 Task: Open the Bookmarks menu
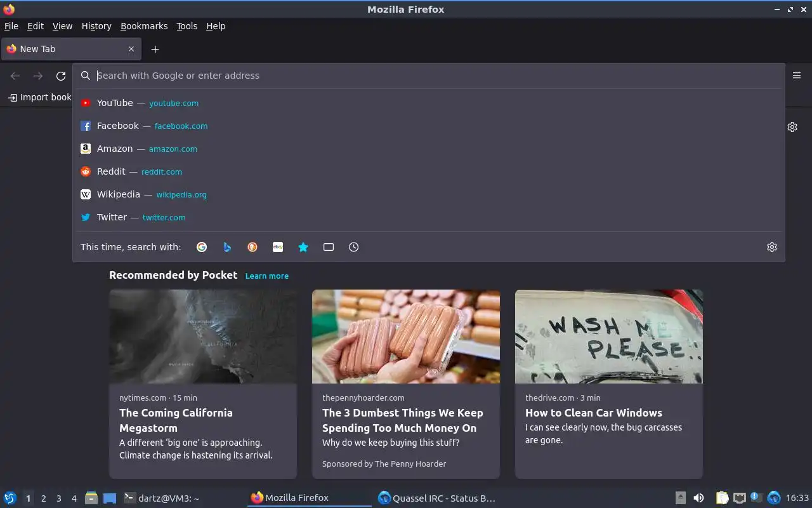[x=144, y=26]
